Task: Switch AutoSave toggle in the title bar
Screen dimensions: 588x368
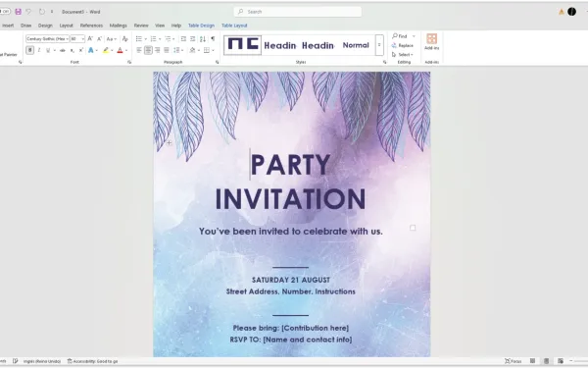Action: [x=5, y=12]
